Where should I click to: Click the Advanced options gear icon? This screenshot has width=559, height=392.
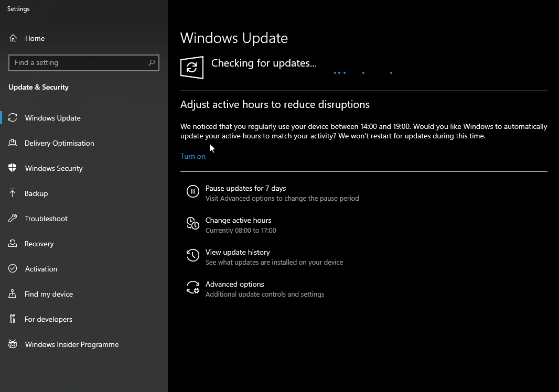(x=192, y=288)
